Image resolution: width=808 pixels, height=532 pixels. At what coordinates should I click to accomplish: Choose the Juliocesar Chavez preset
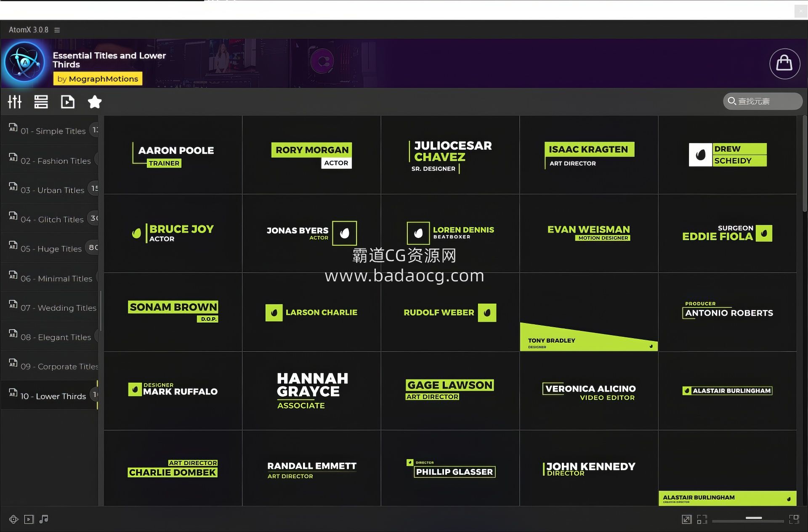click(x=450, y=155)
